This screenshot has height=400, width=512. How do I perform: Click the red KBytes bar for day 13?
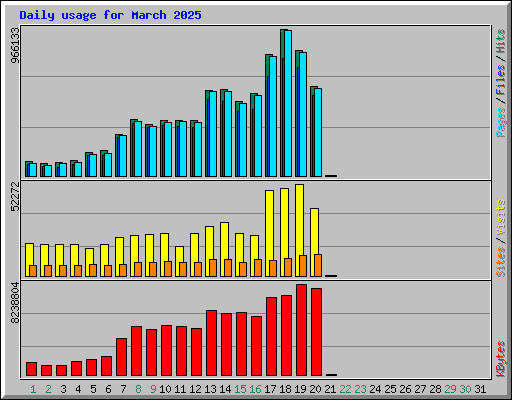point(211,343)
